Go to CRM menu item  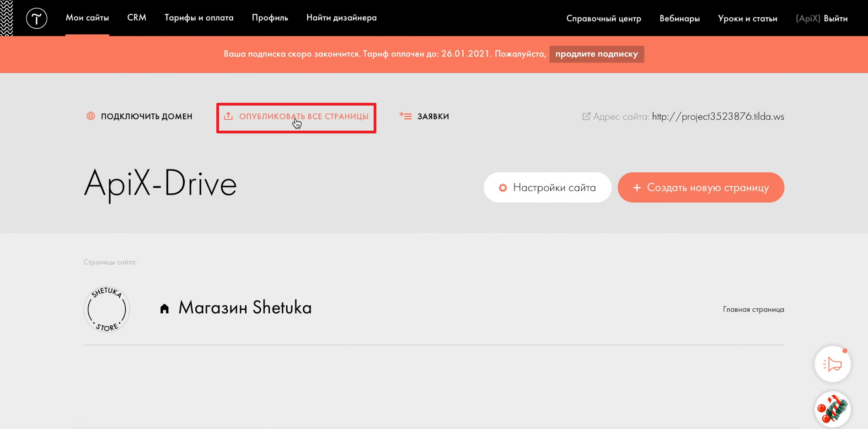coord(137,18)
